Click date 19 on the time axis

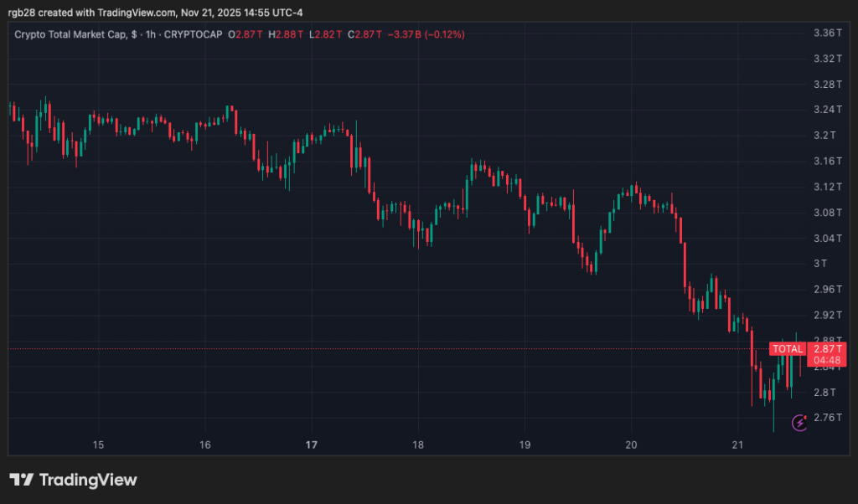click(x=525, y=445)
